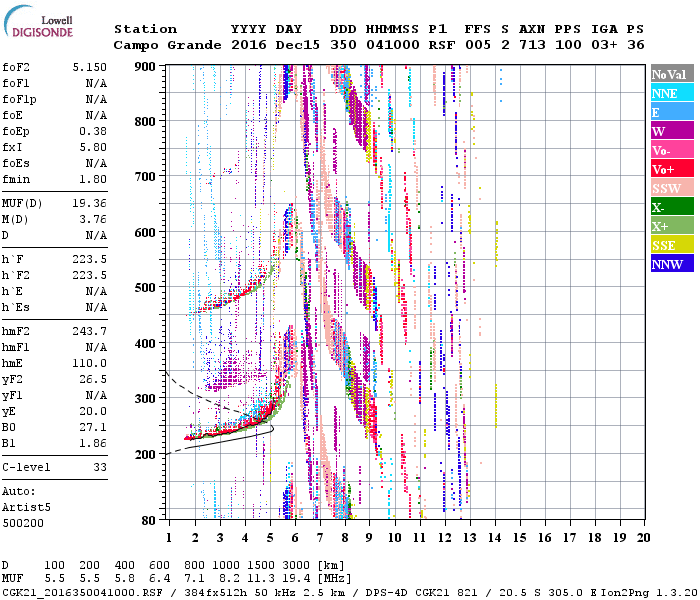Select the year 2016 in header
The width and height of the screenshot is (700, 600).
(249, 45)
